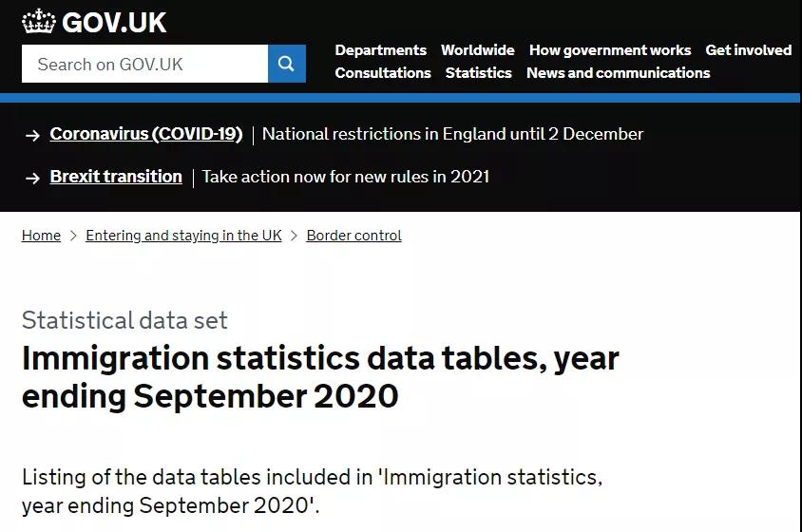Open Entering and staying in the UK breadcrumb

coord(183,236)
